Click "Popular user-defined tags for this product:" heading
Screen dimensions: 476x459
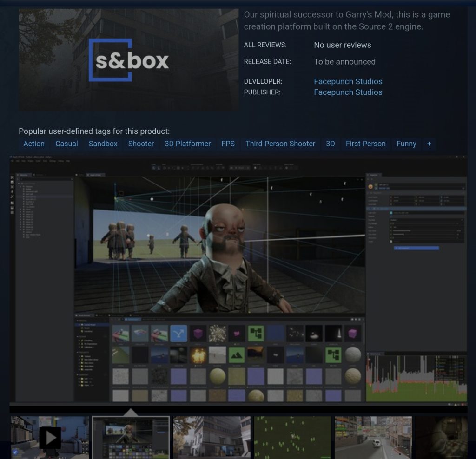click(x=94, y=131)
